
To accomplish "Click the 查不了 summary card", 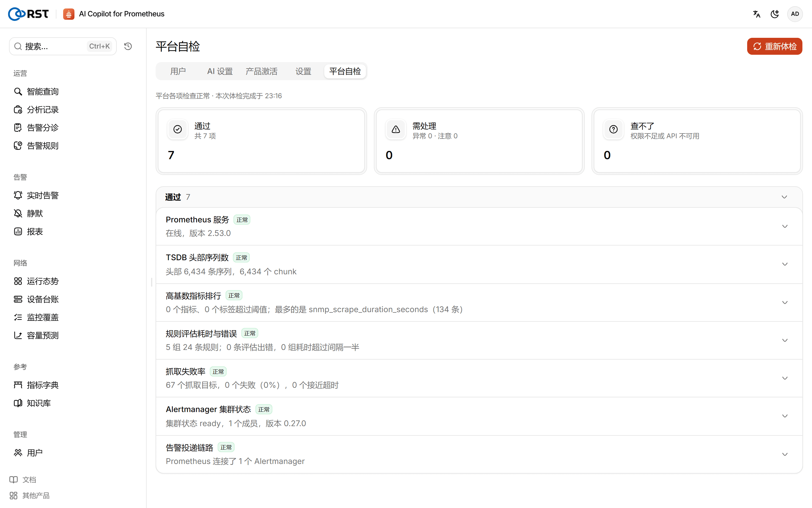I will point(697,141).
